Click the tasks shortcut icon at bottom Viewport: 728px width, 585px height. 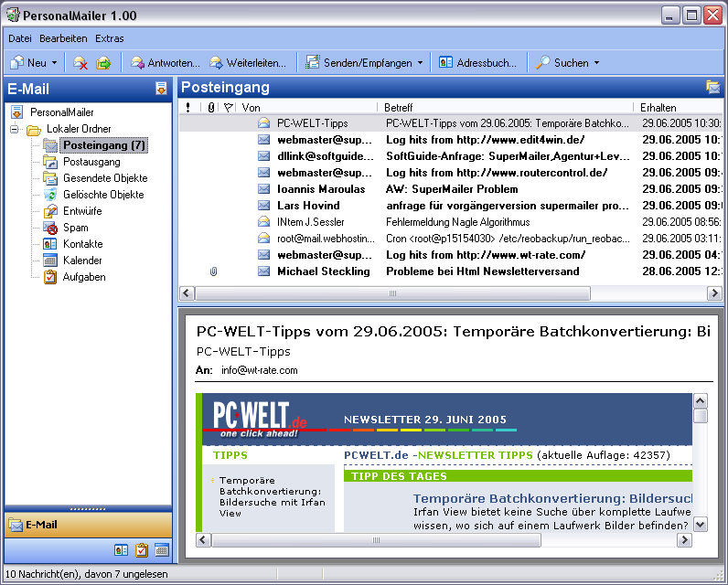tap(141, 550)
